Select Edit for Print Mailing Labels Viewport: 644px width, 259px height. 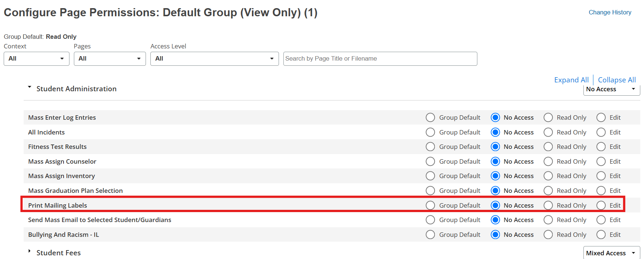click(x=600, y=205)
